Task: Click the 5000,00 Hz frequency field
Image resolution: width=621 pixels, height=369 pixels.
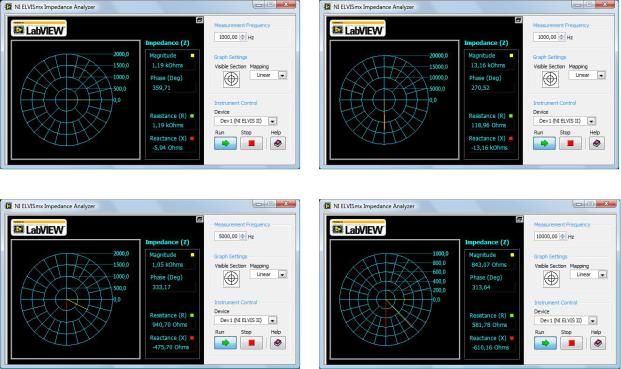Action: 227,236
